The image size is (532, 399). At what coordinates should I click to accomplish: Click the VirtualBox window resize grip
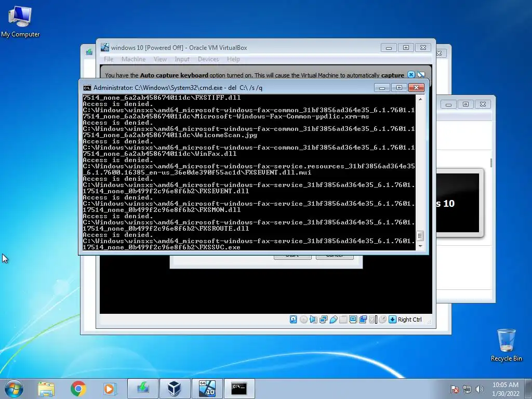point(429,322)
